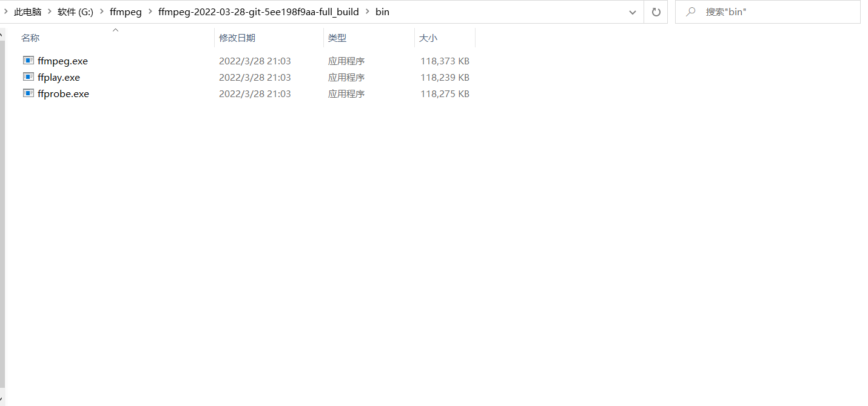The height and width of the screenshot is (406, 868).
Task: Click scrollbar down arrow at bottom left
Action: [2, 399]
